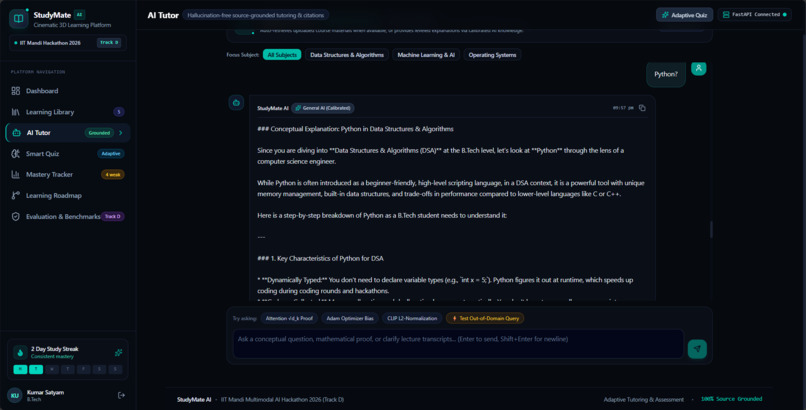Viewport: 806px width, 410px height.
Task: Go to Smart Quiz
Action: tap(67, 154)
